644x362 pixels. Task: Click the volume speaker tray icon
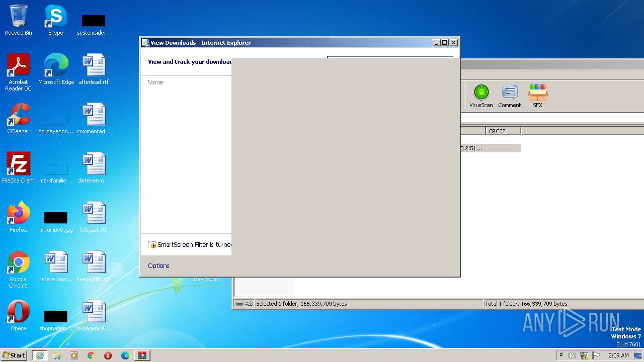click(572, 355)
